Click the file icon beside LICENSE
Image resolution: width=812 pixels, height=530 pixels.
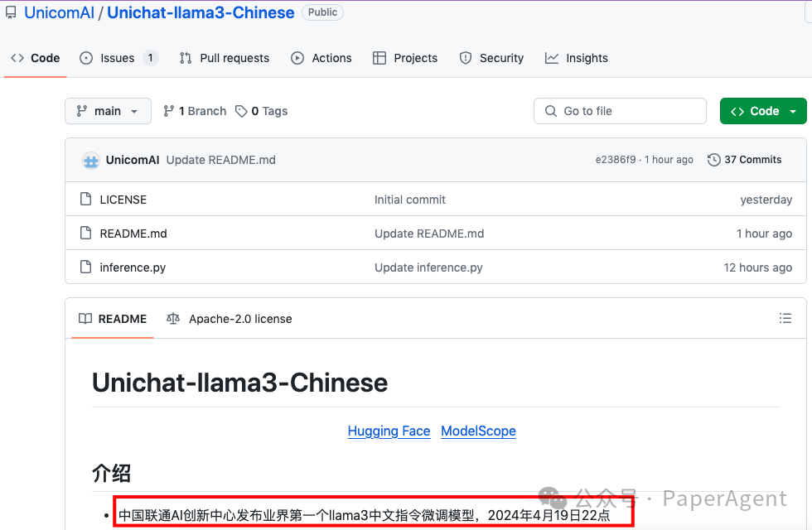click(x=86, y=199)
